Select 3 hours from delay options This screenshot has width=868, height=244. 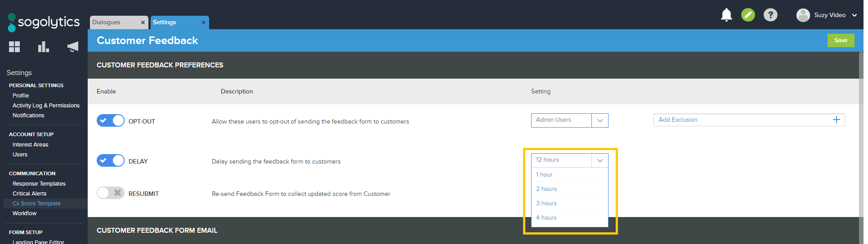click(546, 204)
